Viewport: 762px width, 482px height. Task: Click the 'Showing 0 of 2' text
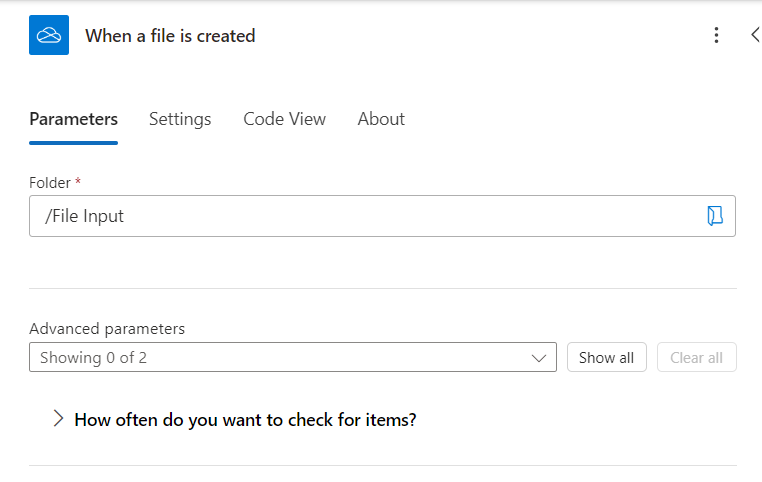point(93,357)
